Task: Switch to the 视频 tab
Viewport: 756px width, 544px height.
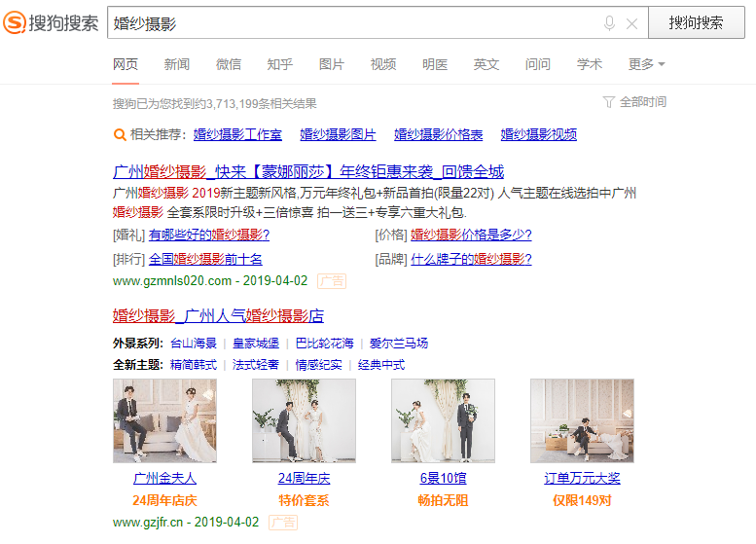Action: coord(383,64)
